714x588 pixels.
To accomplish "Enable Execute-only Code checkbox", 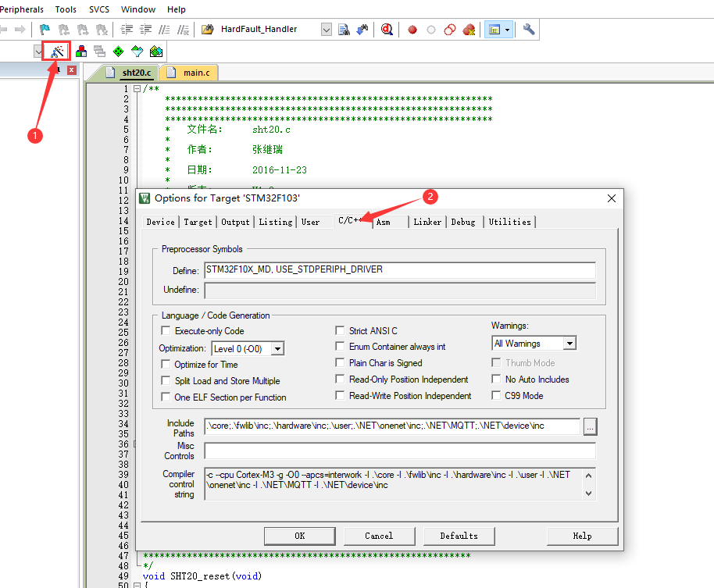I will [x=166, y=331].
